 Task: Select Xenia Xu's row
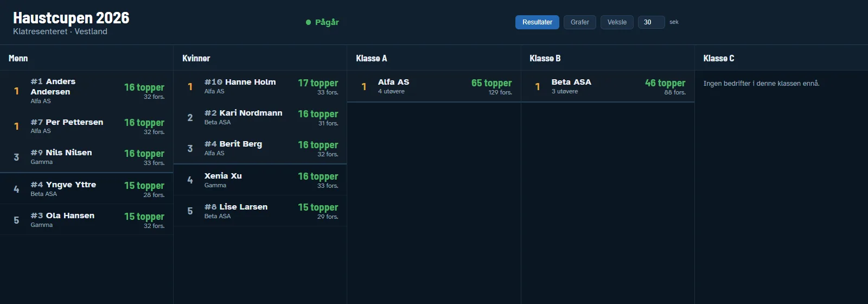(260, 180)
